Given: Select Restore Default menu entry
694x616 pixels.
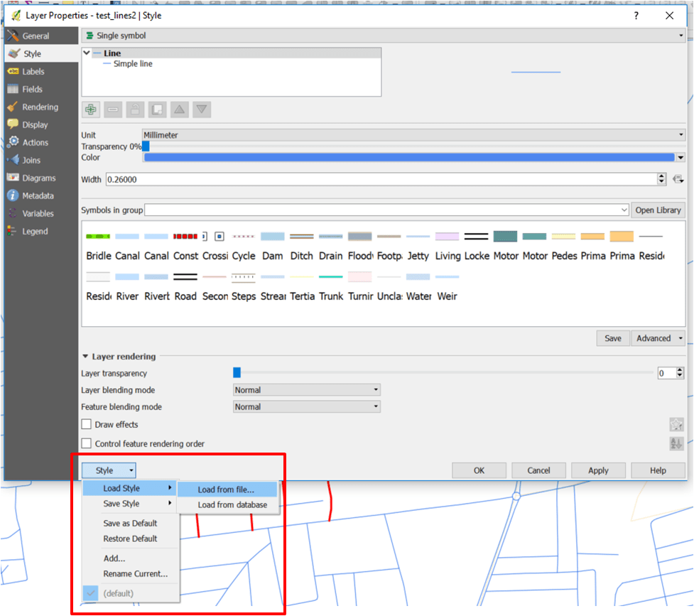Looking at the screenshot, I should [130, 539].
